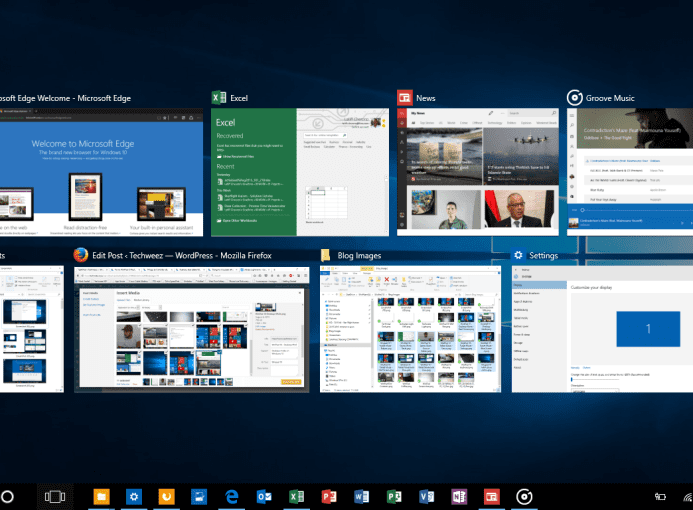This screenshot has width=693, height=510.
Task: Toggle Task View button on taskbar
Action: pos(55,497)
